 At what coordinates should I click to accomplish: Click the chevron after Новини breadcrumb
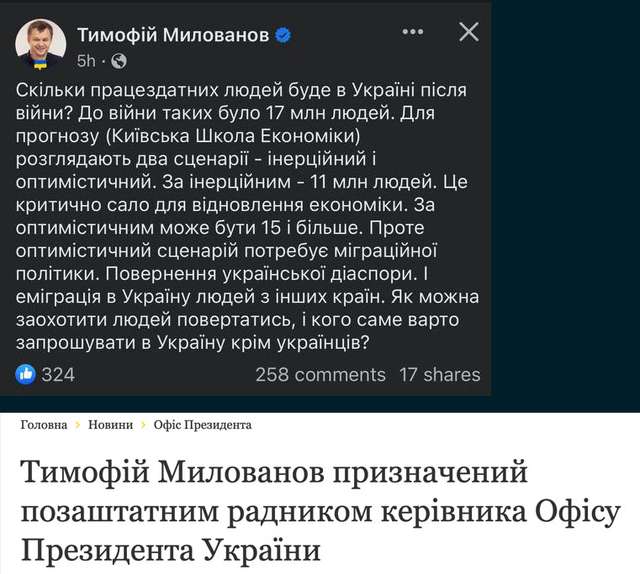(143, 425)
